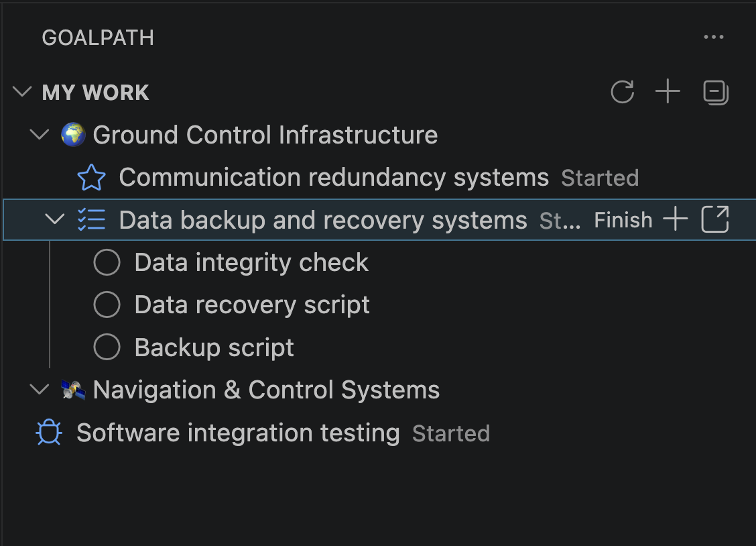Click the plus icon in MY WORK header
The image size is (756, 546).
click(x=668, y=93)
